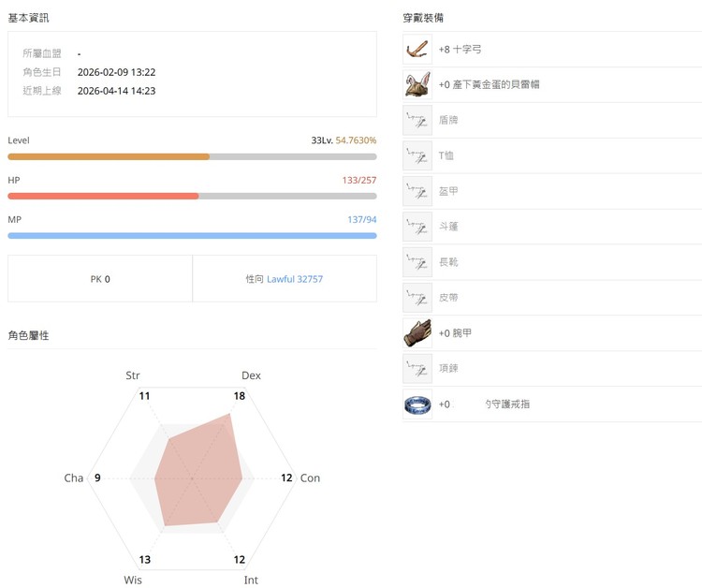
Task: Click the empty T恤 slot icon
Action: (x=417, y=155)
